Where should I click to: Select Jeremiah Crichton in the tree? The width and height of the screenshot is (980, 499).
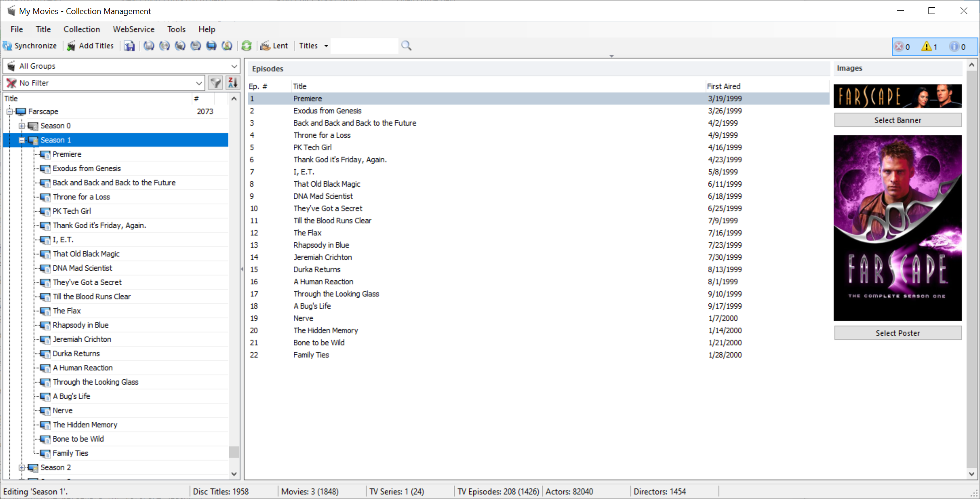[82, 339]
